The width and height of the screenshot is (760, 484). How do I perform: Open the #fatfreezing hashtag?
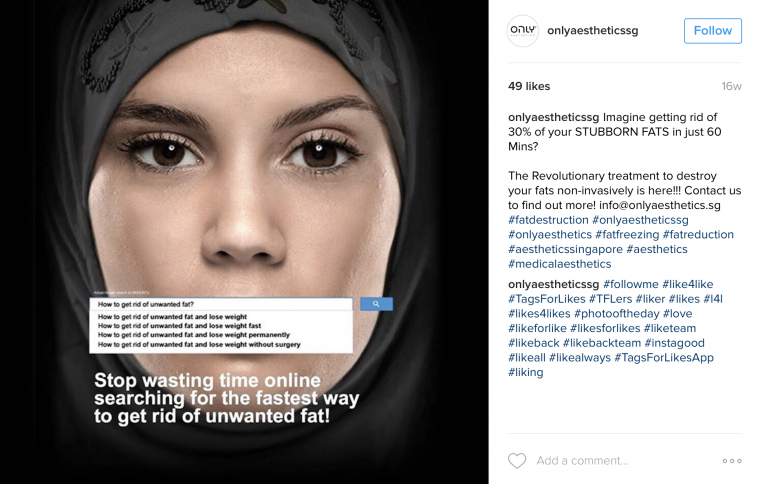click(627, 234)
